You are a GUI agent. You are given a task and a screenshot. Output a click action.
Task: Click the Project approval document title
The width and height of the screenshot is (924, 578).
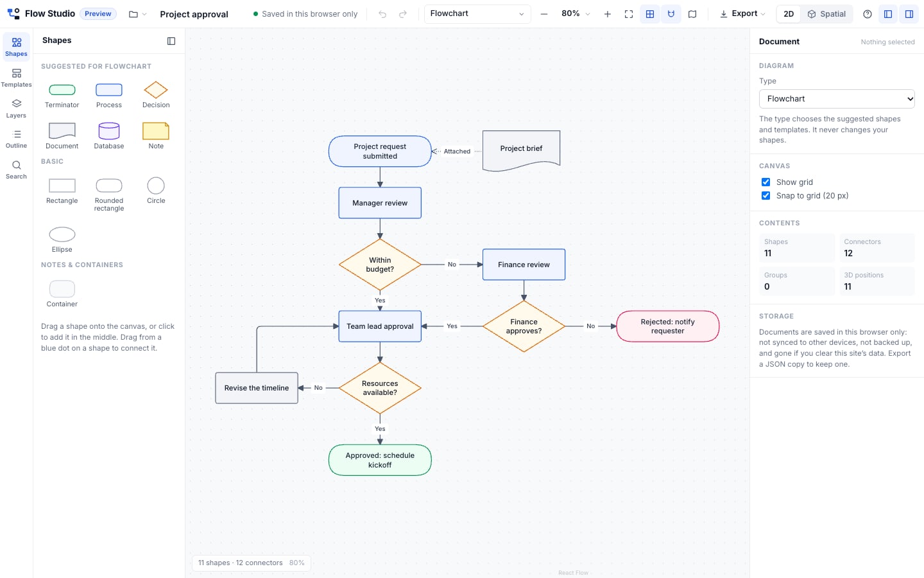click(194, 14)
